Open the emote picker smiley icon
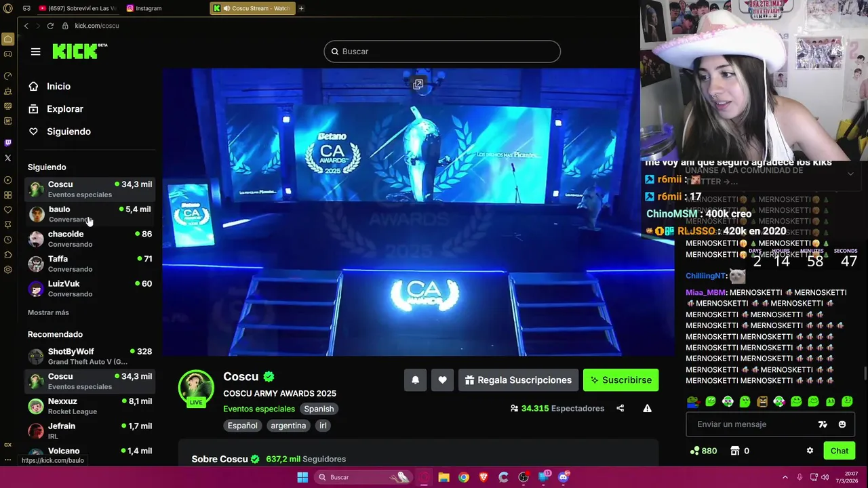The width and height of the screenshot is (868, 488). pyautogui.click(x=842, y=424)
